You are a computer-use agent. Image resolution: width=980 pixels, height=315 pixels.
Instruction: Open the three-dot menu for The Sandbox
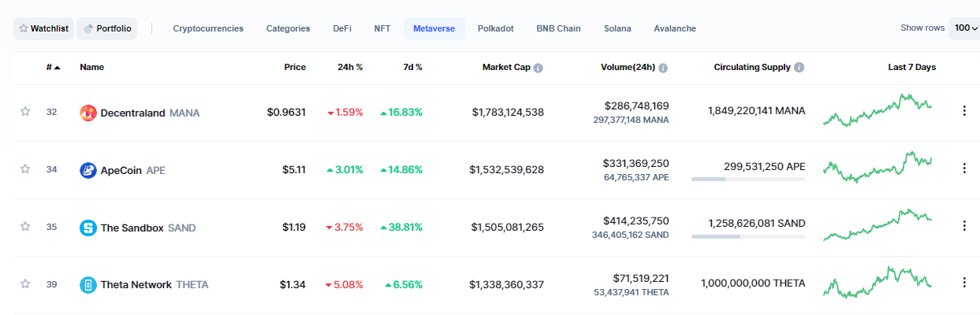(963, 226)
